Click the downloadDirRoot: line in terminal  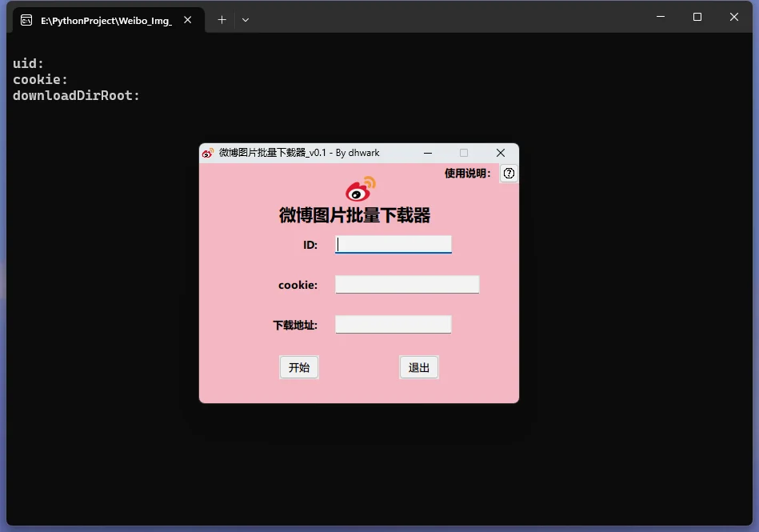pyautogui.click(x=76, y=95)
